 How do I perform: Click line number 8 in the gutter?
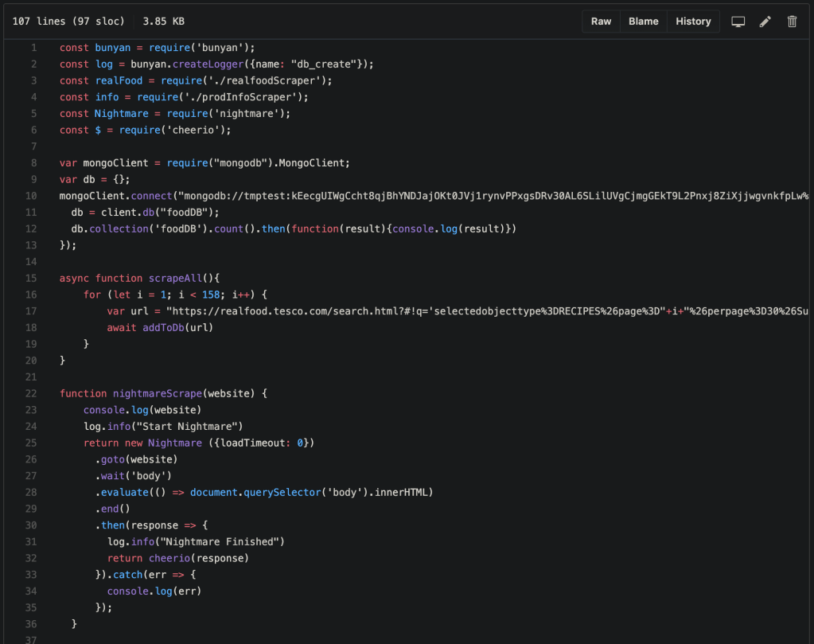click(33, 162)
